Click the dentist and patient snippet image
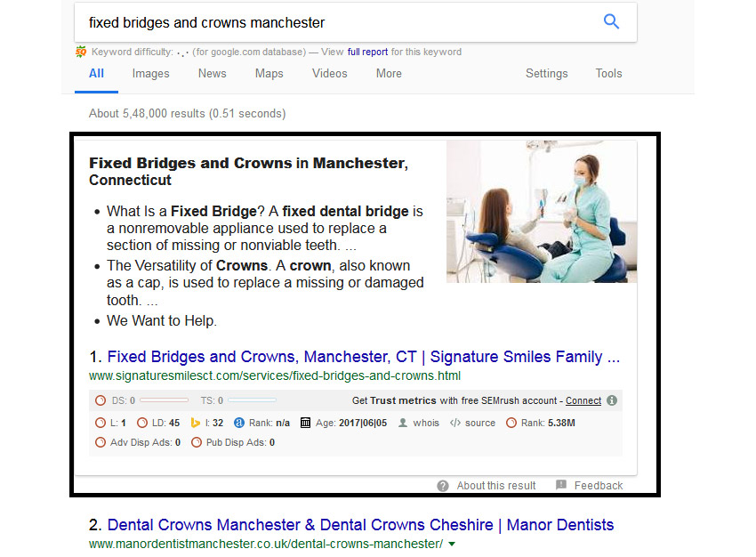 [x=542, y=212]
